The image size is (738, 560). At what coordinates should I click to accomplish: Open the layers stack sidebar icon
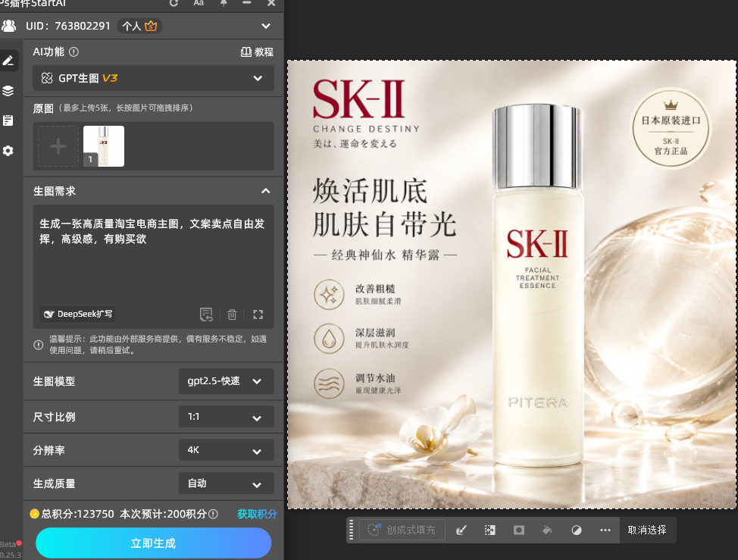8,90
